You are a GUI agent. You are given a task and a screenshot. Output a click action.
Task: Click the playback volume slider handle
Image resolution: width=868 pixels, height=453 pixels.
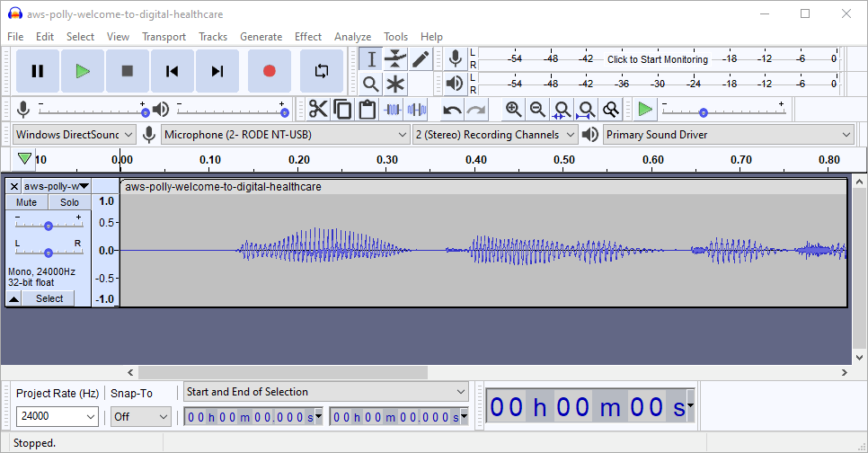pos(285,112)
